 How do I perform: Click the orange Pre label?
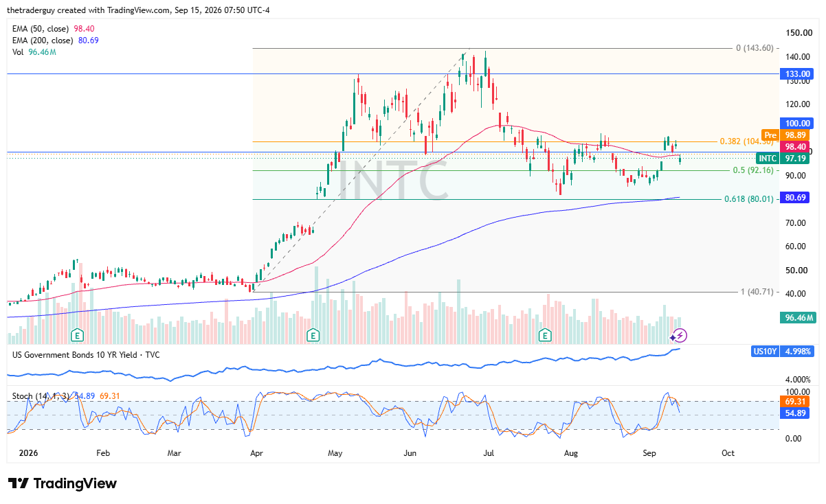pos(770,135)
